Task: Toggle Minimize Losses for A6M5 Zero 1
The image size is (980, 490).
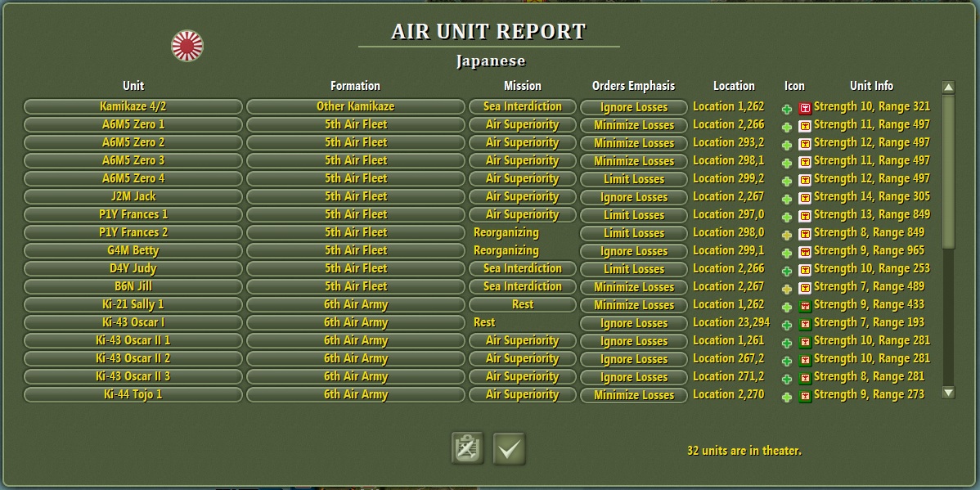Action: coord(632,125)
